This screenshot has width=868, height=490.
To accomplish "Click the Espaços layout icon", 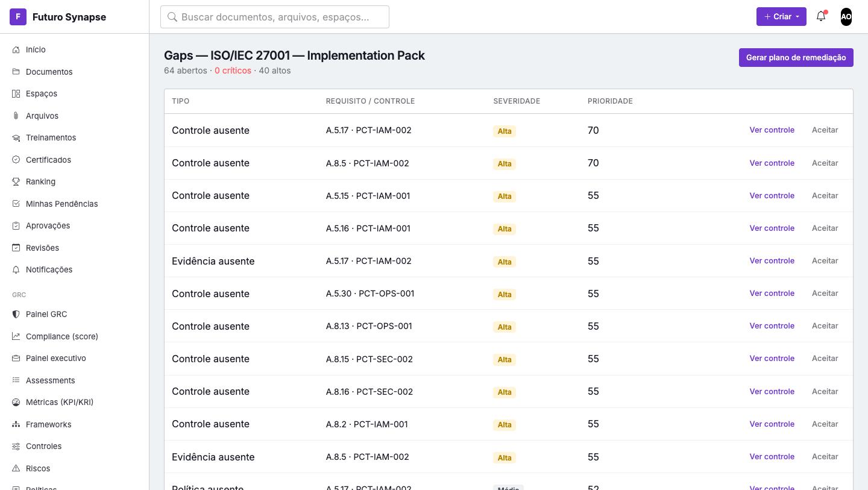I will tap(16, 93).
